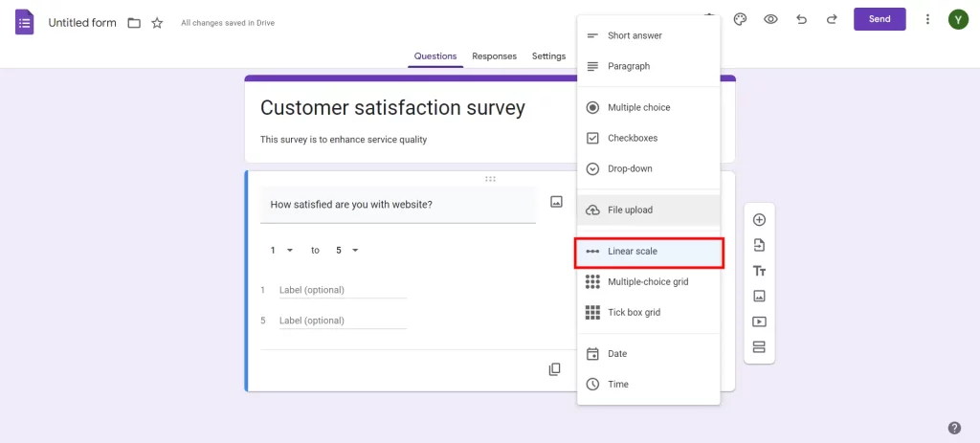Add image to question via image icon
Image resolution: width=980 pixels, height=443 pixels.
click(x=556, y=202)
